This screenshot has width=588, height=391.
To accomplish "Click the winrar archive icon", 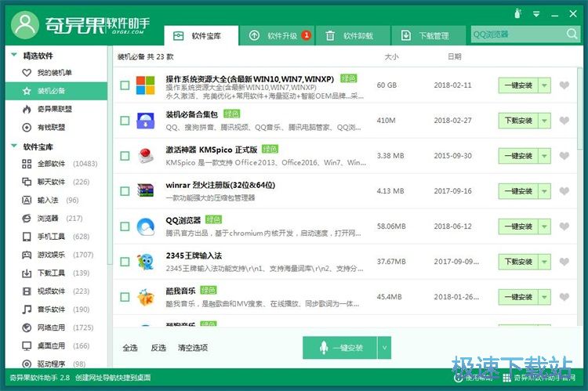I will coord(146,191).
